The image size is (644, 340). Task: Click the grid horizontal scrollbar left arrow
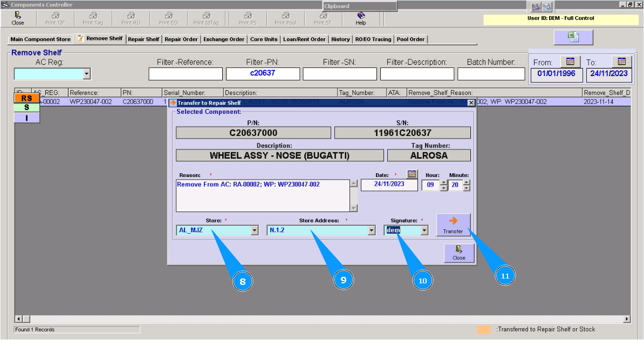click(x=18, y=318)
